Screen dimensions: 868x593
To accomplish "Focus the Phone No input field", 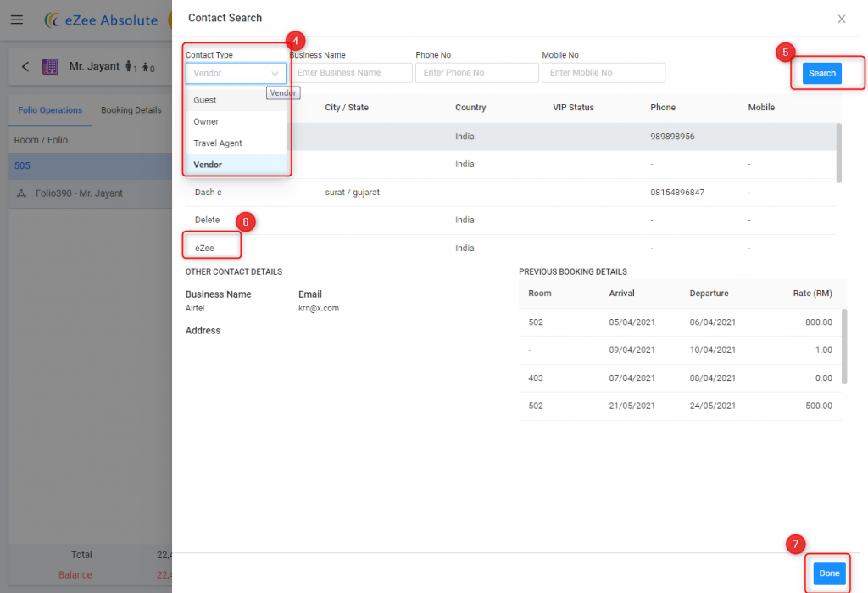I will coord(477,73).
